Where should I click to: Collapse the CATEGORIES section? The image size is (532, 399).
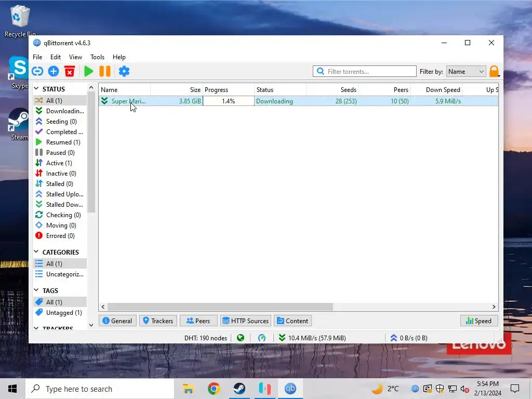(37, 252)
